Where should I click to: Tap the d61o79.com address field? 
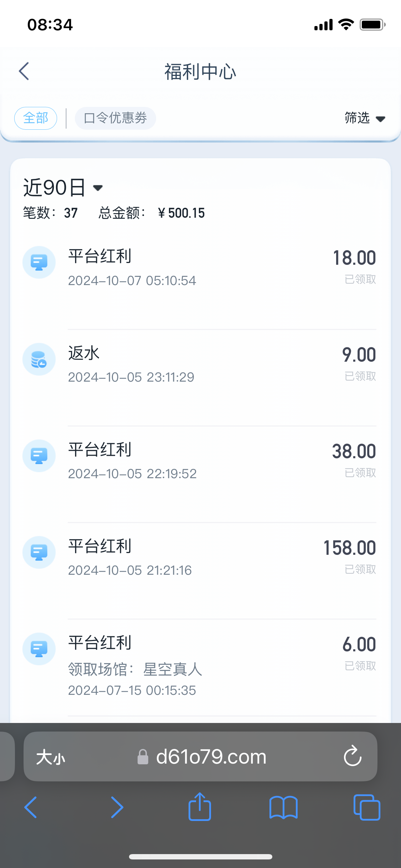[x=210, y=757]
